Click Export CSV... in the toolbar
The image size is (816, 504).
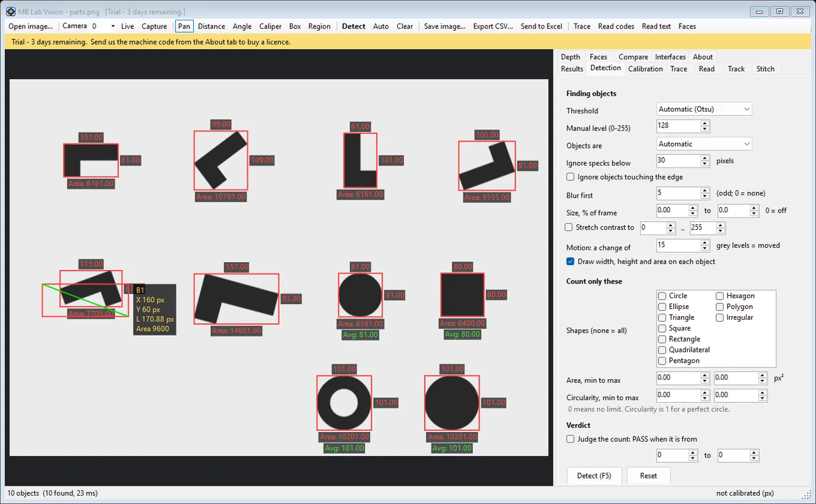(493, 26)
